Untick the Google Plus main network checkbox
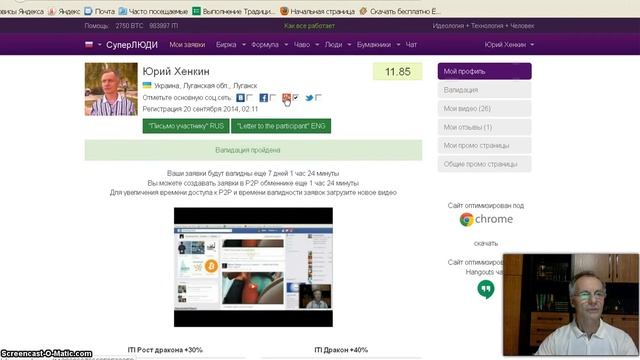 (296, 97)
